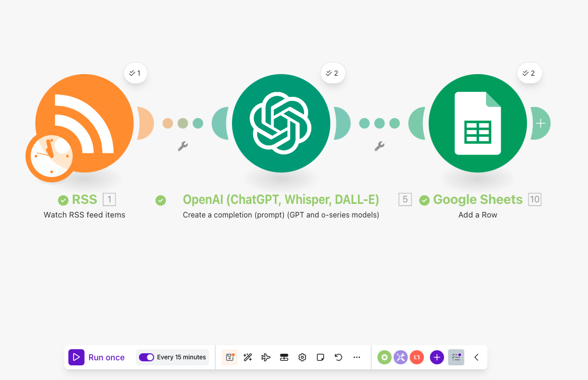View Google Sheets operations bubble showing 2
Image resolution: width=588 pixels, height=380 pixels.
[529, 73]
